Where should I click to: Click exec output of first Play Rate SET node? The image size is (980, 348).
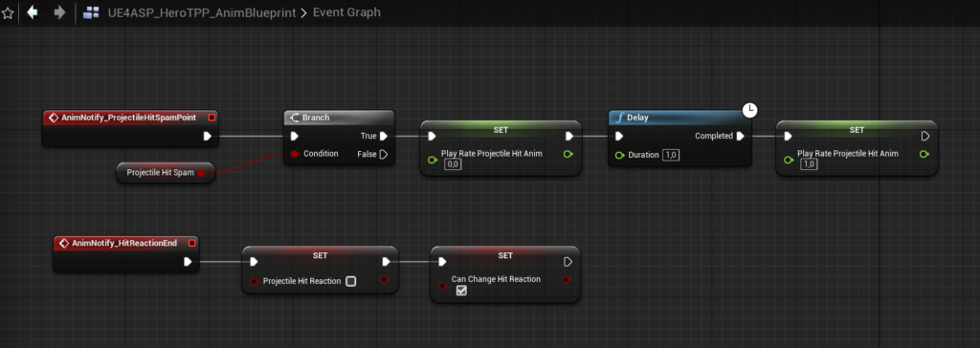tap(569, 136)
